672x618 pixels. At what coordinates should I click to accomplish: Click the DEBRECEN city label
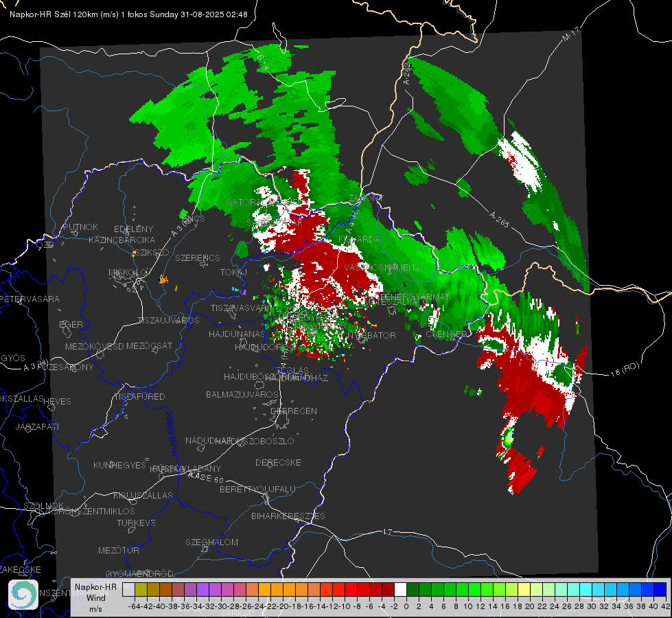[294, 411]
